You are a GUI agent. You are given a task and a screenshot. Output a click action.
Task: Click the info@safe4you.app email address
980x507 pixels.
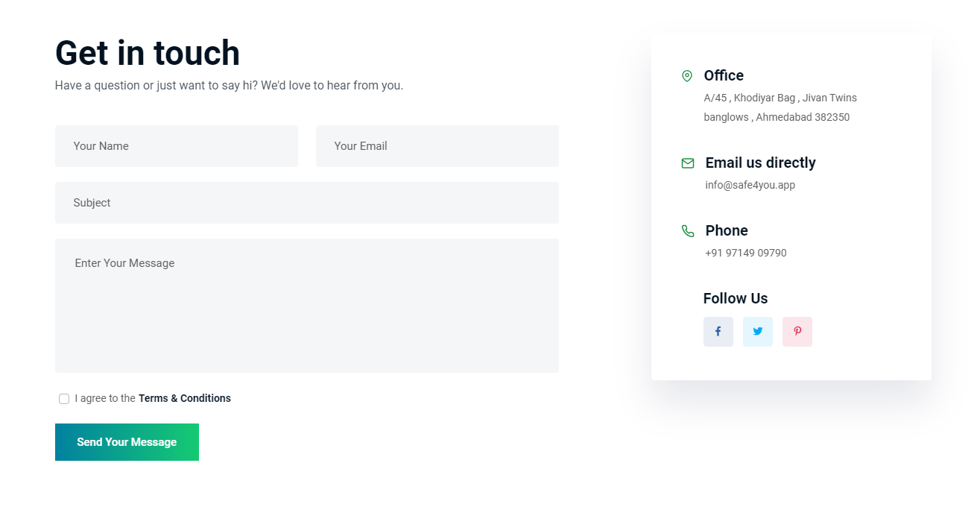click(750, 185)
